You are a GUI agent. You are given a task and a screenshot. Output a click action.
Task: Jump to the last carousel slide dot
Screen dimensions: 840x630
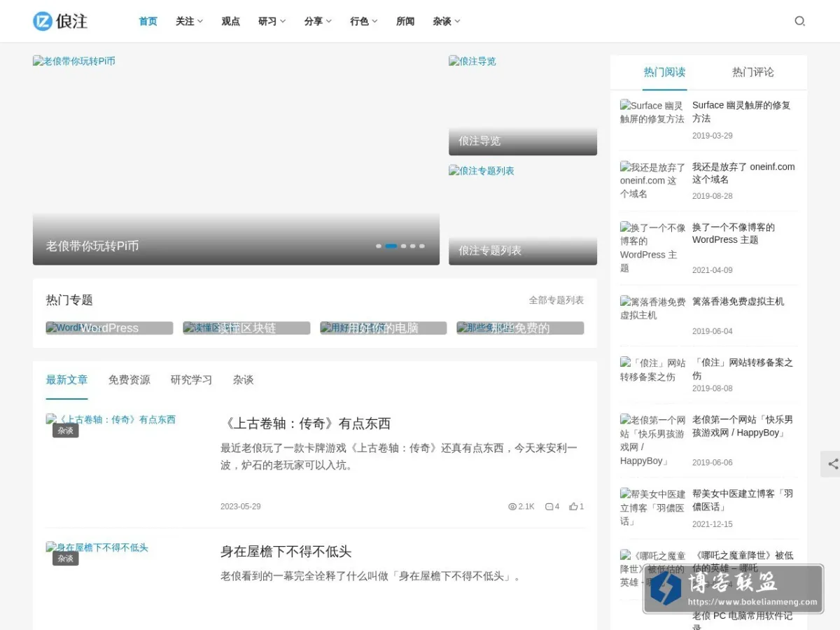coord(422,246)
